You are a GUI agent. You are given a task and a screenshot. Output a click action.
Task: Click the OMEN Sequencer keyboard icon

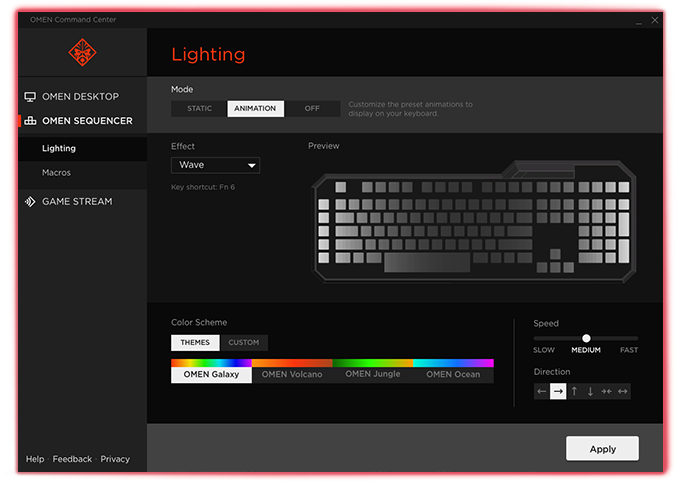30,120
